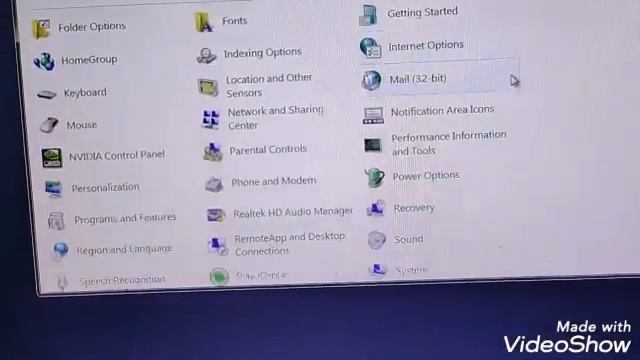Open Programs and Features text link
Image resolution: width=640 pixels, height=360 pixels.
coord(125,219)
